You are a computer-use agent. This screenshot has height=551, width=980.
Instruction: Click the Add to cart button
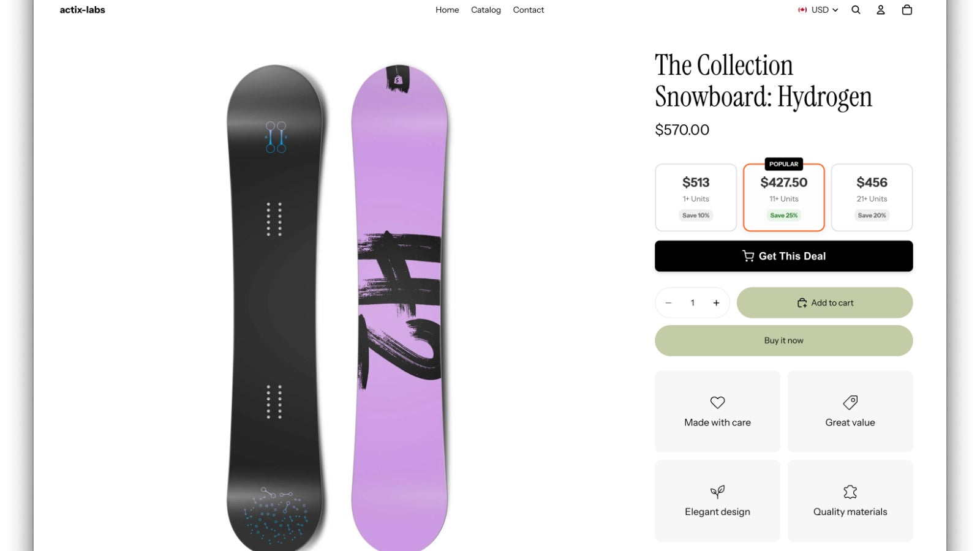click(x=824, y=303)
